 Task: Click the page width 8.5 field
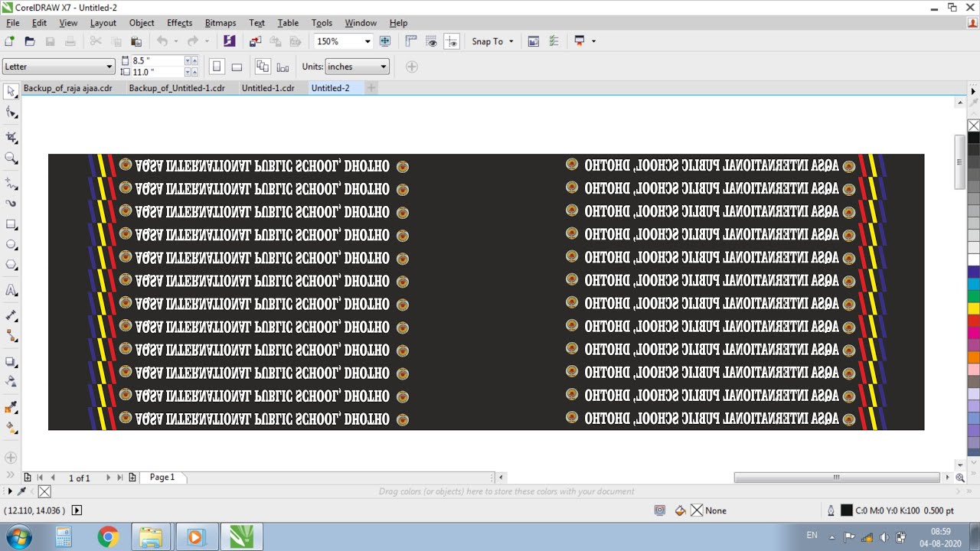coord(159,60)
